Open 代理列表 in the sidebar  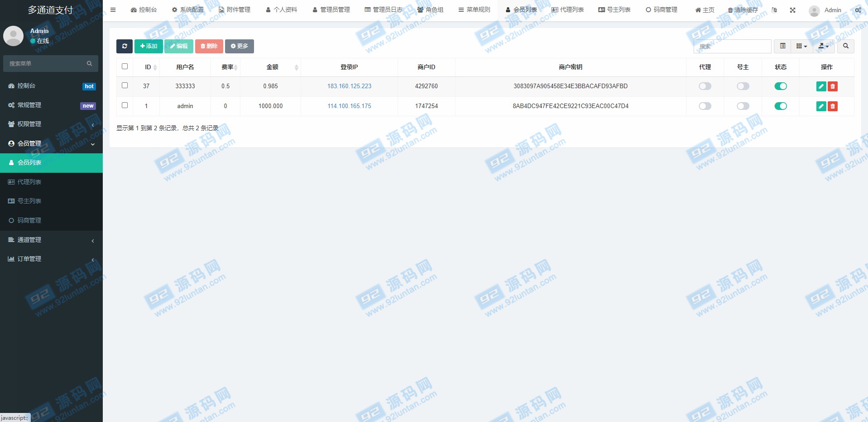[51, 182]
